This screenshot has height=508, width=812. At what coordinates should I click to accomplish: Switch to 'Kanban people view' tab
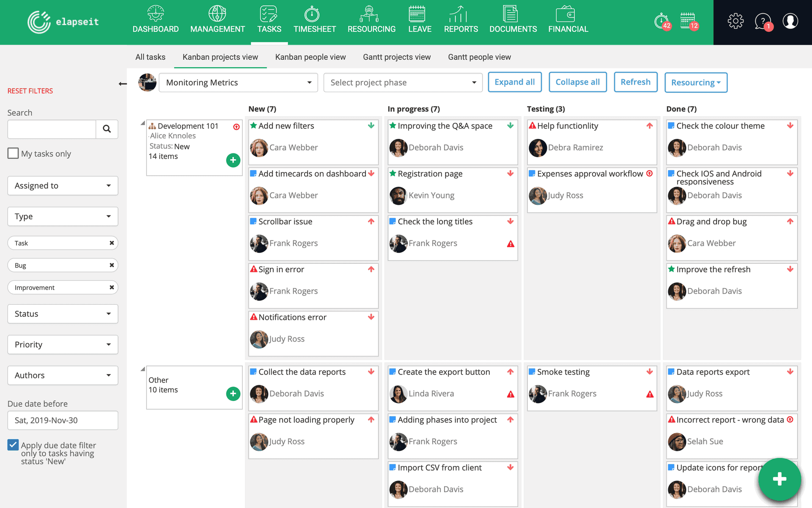310,57
